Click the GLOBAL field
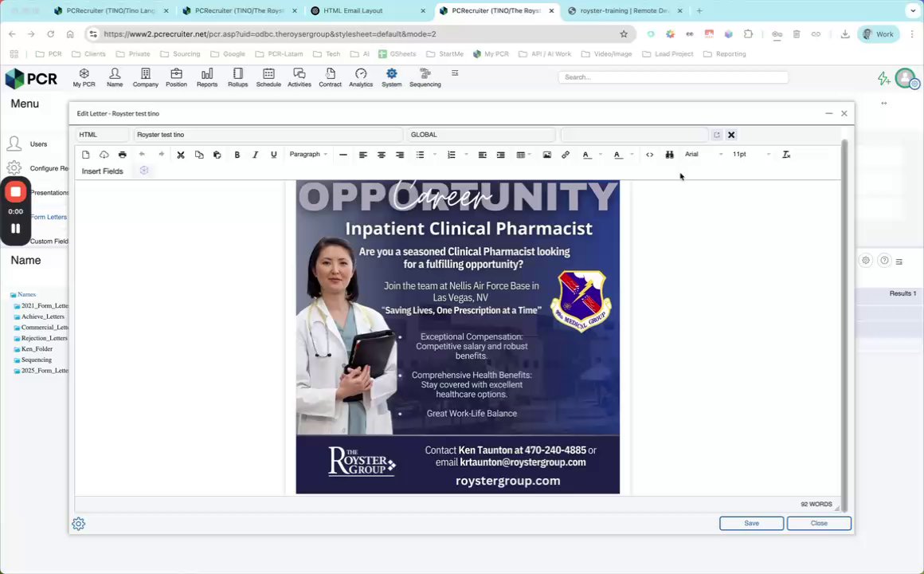 pyautogui.click(x=481, y=135)
